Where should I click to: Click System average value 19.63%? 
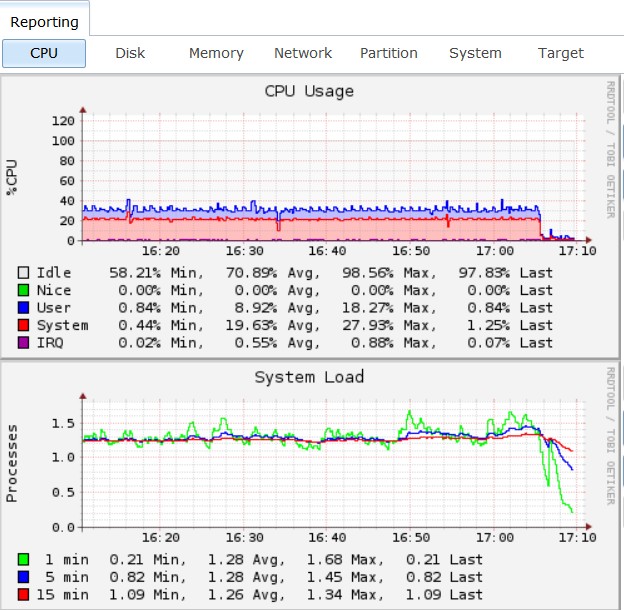point(252,325)
